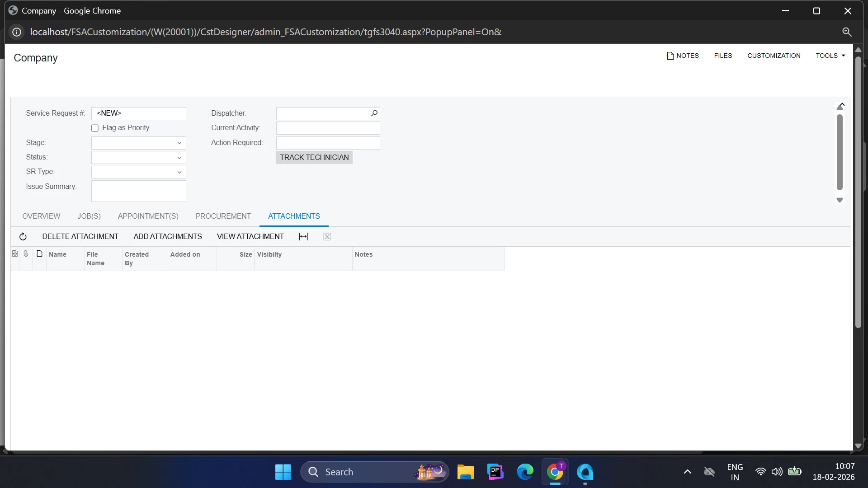Click the form panel vertical scrollbar thumb
Image resolution: width=868 pixels, height=488 pixels.
pyautogui.click(x=840, y=152)
